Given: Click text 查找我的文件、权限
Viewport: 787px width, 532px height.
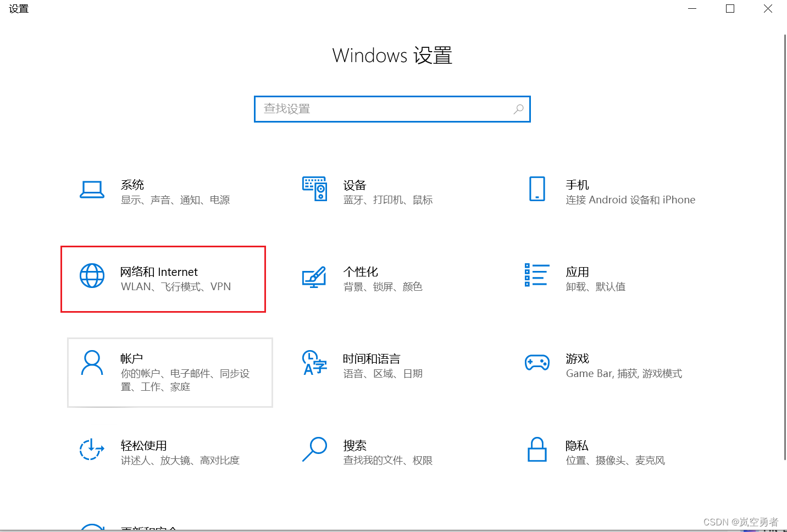Looking at the screenshot, I should click(388, 461).
